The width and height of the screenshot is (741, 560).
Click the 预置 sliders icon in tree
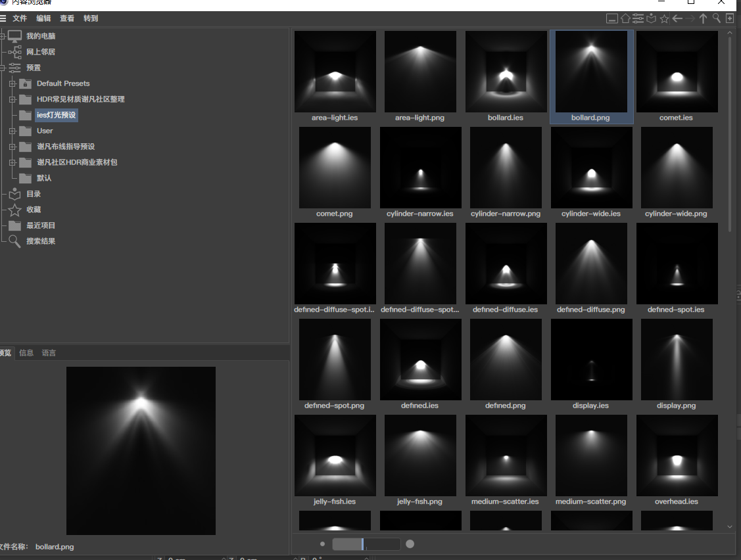point(14,68)
